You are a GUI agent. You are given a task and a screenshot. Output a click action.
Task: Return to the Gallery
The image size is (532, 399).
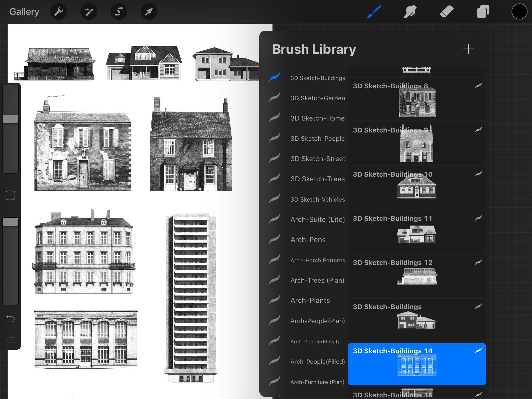click(x=24, y=11)
